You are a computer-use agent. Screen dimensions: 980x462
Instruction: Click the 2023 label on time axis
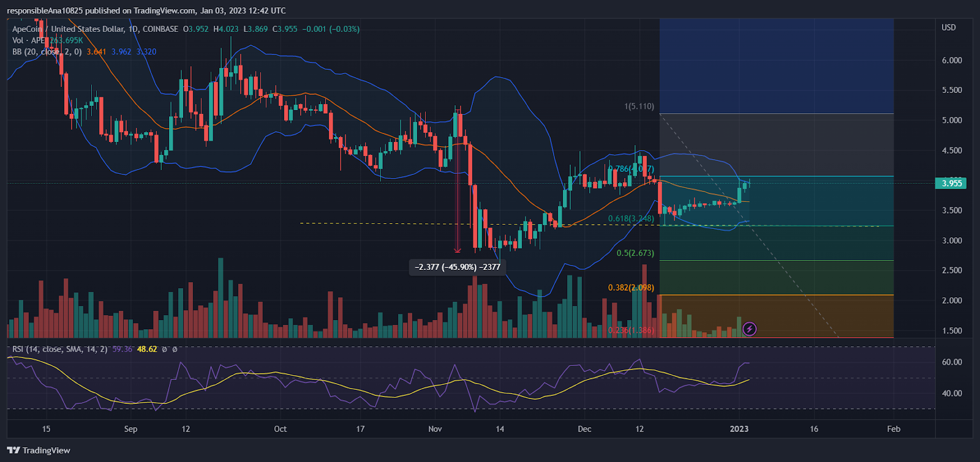[739, 429]
